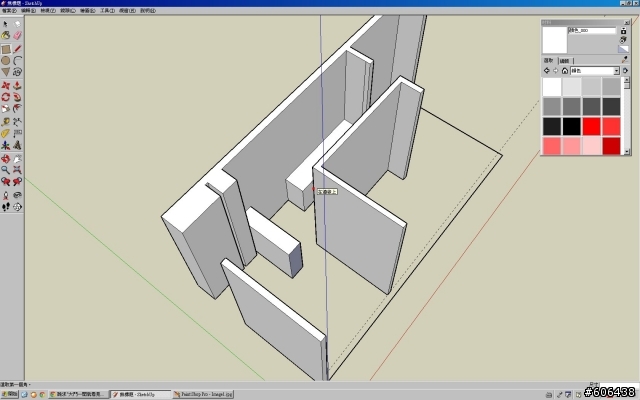Viewport: 640px width, 400px height.
Task: Choose the Zoom Extents tool
Action: [x=17, y=170]
